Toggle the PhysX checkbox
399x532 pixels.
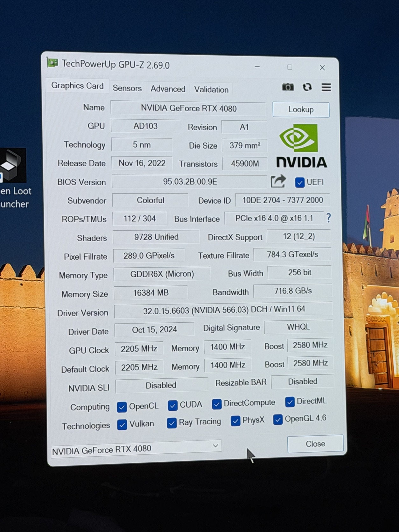coord(235,421)
